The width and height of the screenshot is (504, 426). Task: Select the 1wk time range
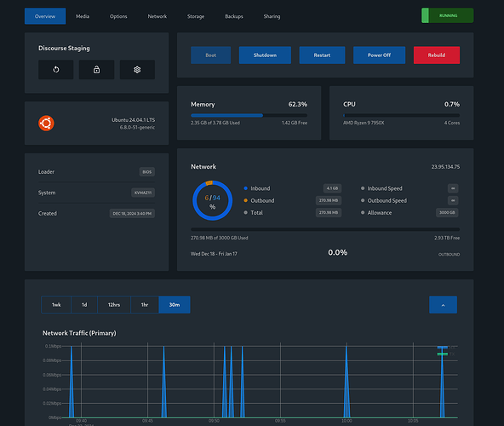point(56,305)
